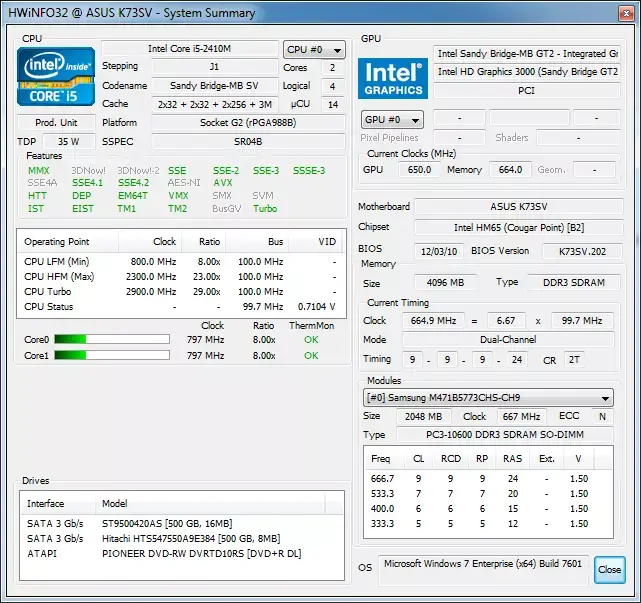
Task: Click the Core0 usage bar
Action: (112, 339)
